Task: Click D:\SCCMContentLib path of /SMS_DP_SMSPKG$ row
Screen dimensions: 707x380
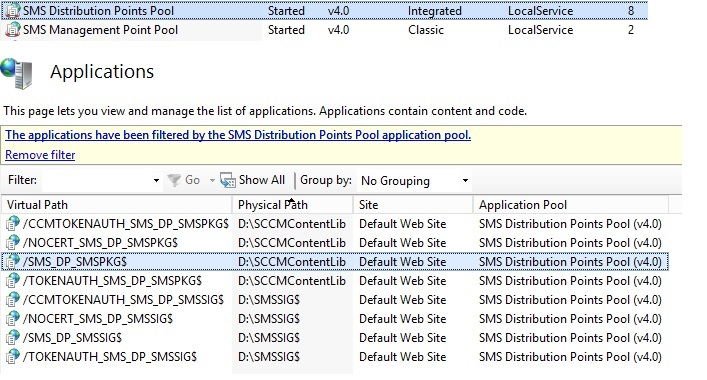Action: tap(292, 262)
